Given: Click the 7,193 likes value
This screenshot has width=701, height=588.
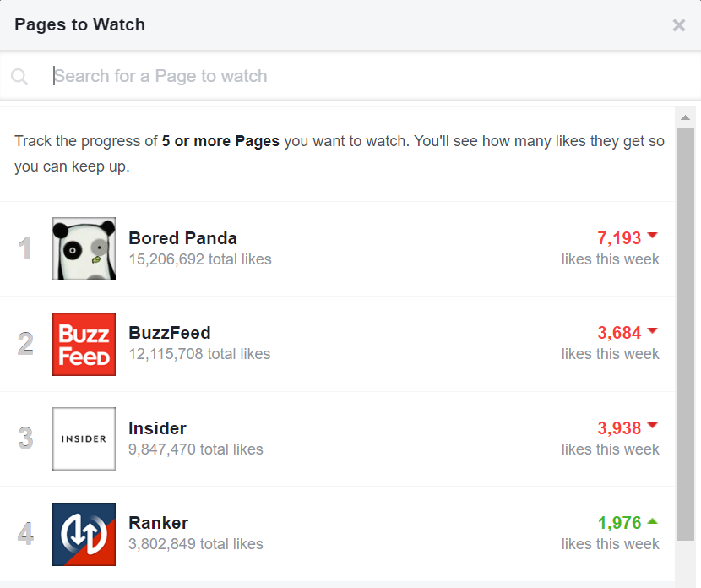Looking at the screenshot, I should 619,238.
